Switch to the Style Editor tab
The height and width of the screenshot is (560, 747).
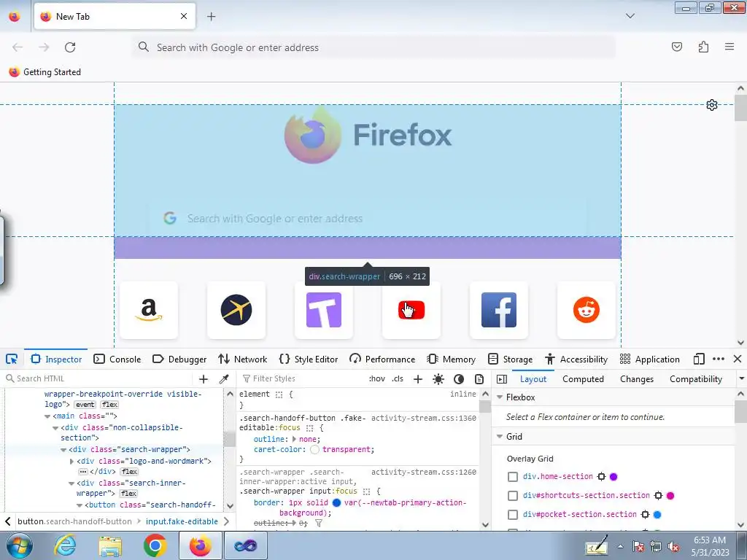tap(309, 359)
